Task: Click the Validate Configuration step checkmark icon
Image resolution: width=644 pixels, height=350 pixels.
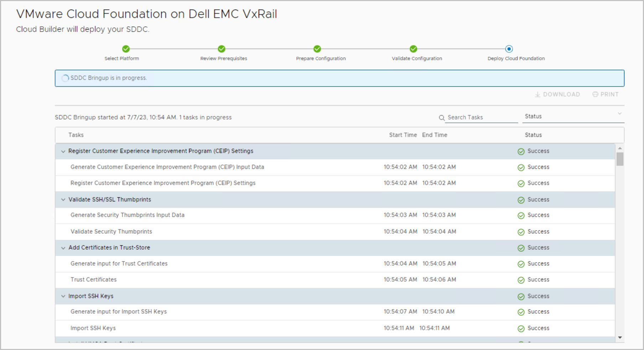Action: [413, 49]
